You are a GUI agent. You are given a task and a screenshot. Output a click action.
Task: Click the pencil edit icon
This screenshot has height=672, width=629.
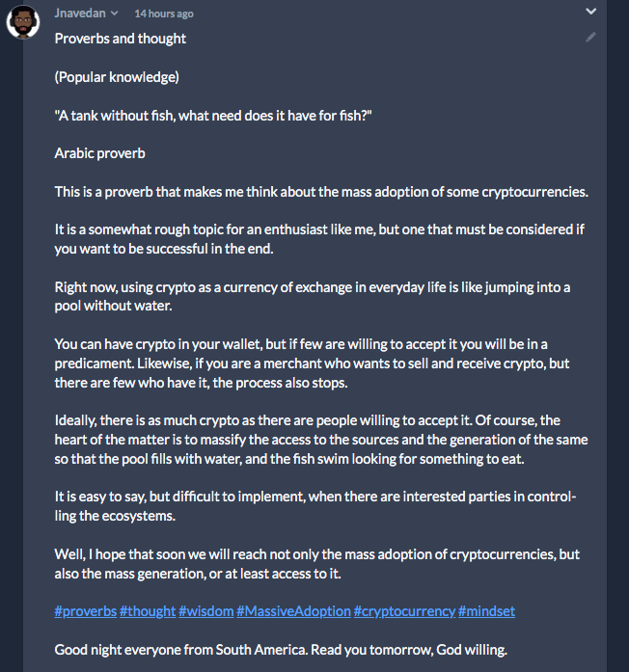tap(590, 38)
